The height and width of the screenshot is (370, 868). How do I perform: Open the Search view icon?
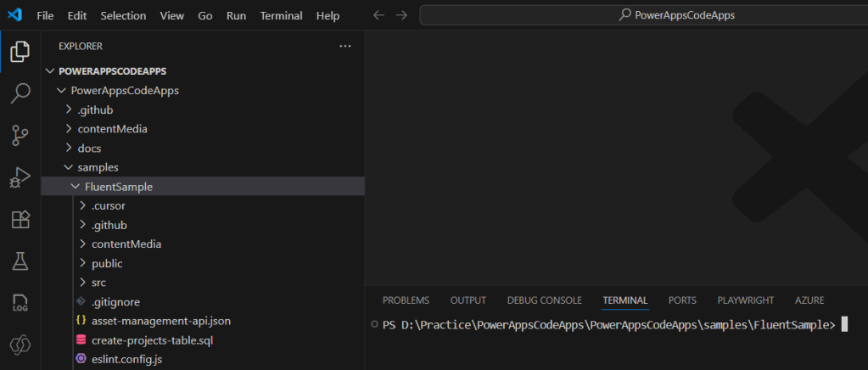(x=20, y=93)
